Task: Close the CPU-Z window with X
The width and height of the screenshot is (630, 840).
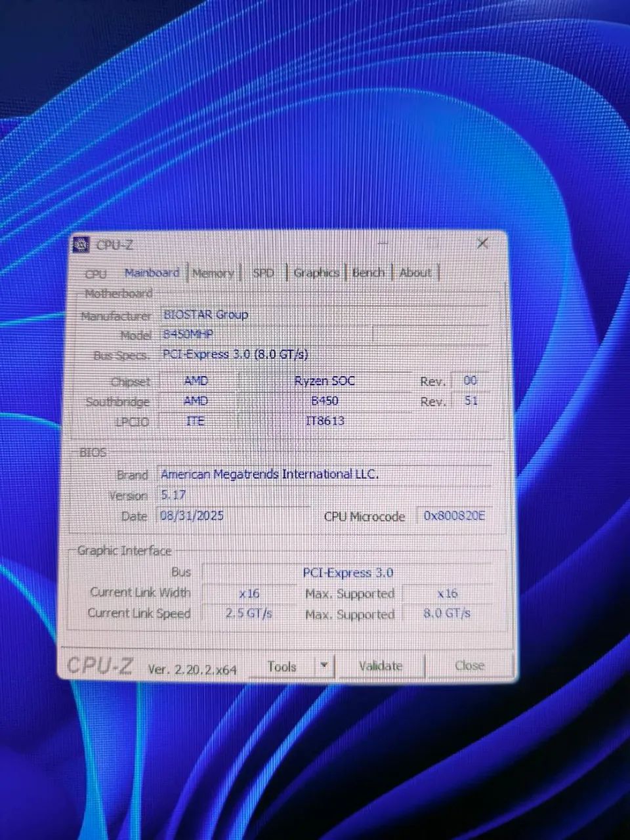Action: pyautogui.click(x=482, y=243)
